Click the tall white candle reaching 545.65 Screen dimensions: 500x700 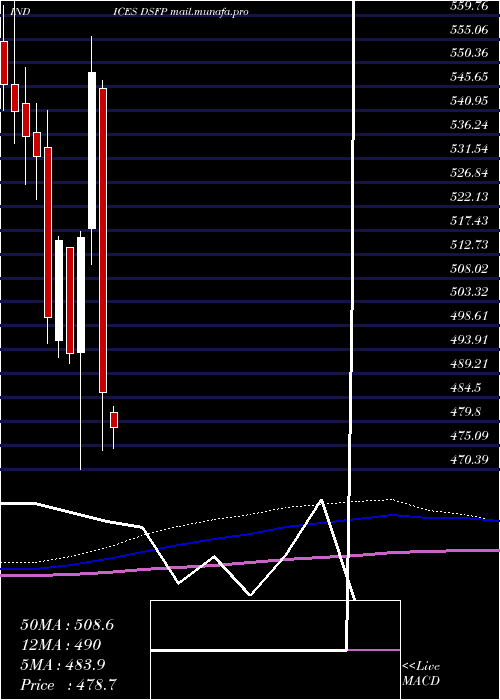[92, 150]
